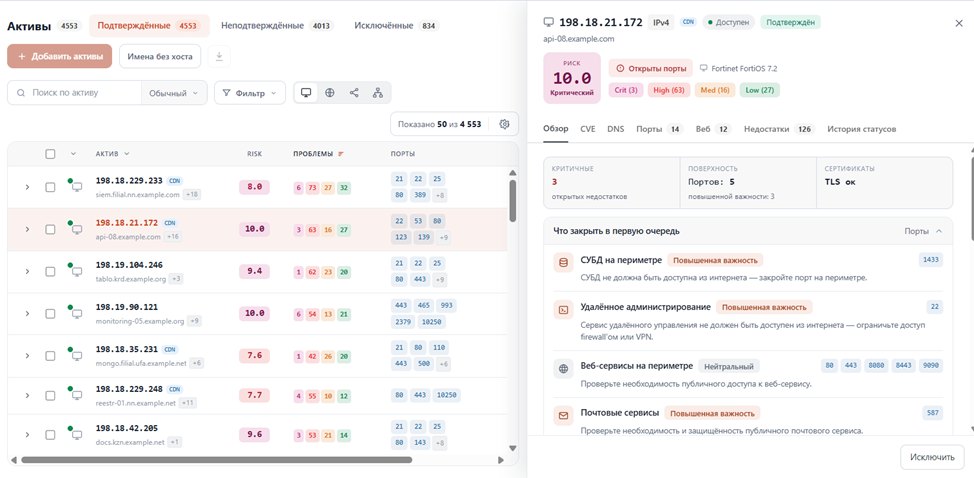This screenshot has height=478, width=974.
Task: Click monitor icon beside 198.18.21.172 title
Action: [x=548, y=22]
